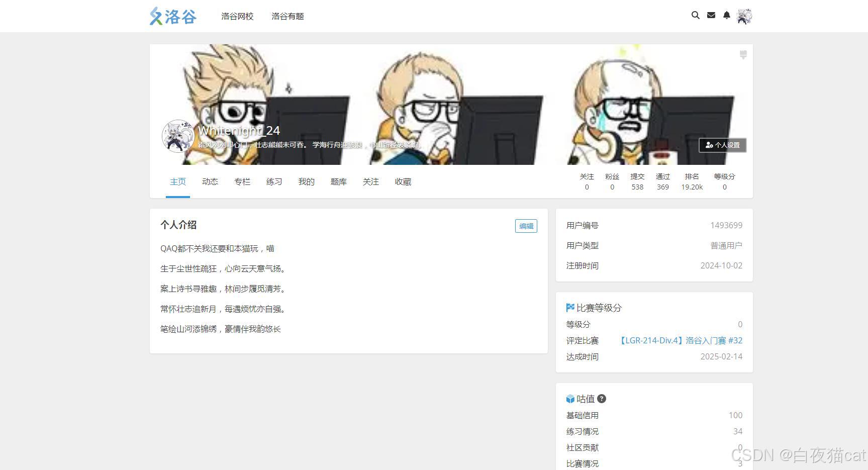Click the 比赛等级分 flag icon
868x470 pixels.
570,308
